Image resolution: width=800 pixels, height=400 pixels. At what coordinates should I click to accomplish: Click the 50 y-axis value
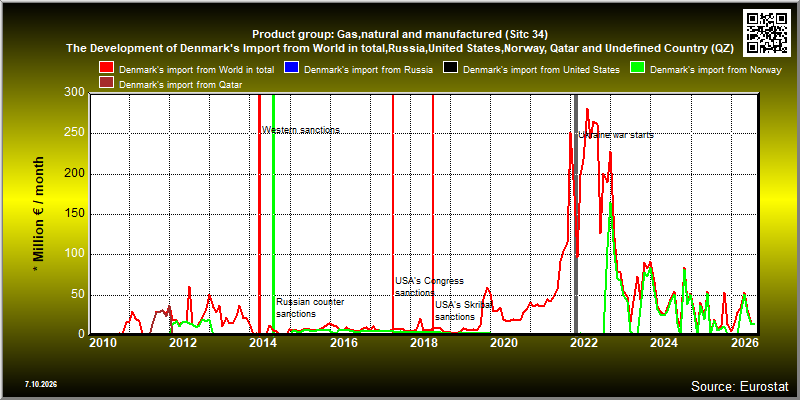79,294
